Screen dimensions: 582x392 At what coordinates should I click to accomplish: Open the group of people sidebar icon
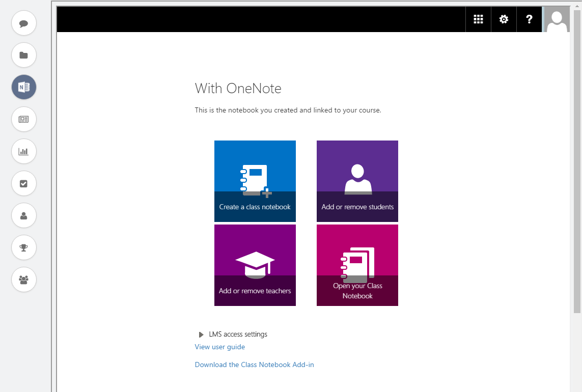(x=24, y=279)
